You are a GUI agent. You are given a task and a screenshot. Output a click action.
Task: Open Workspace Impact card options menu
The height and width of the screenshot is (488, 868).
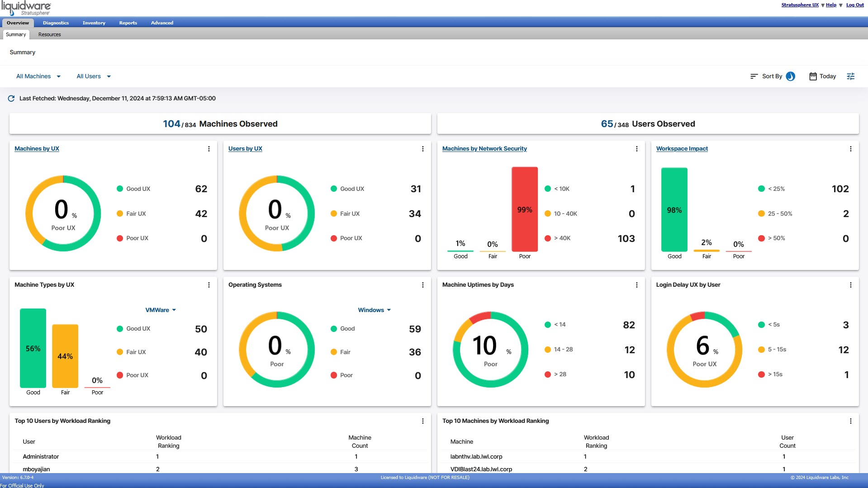(x=850, y=149)
